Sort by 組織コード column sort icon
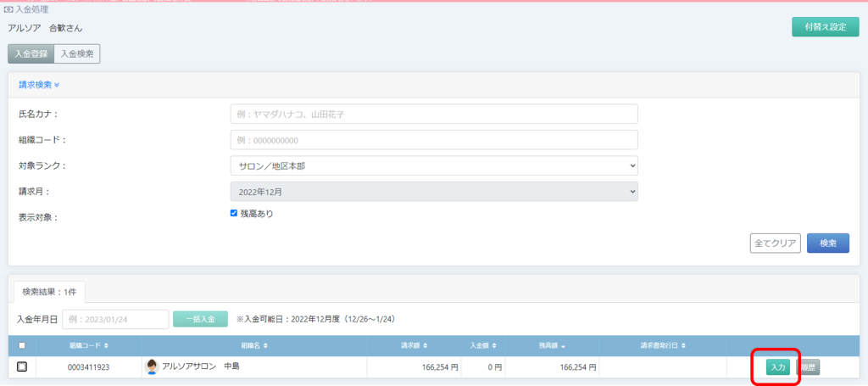The height and width of the screenshot is (386, 868). tap(106, 346)
